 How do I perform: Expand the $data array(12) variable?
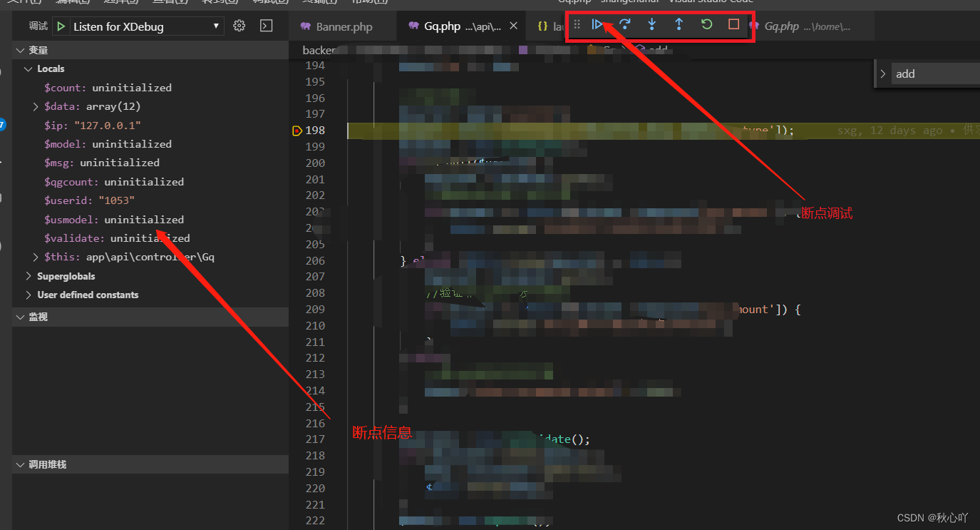(x=36, y=106)
